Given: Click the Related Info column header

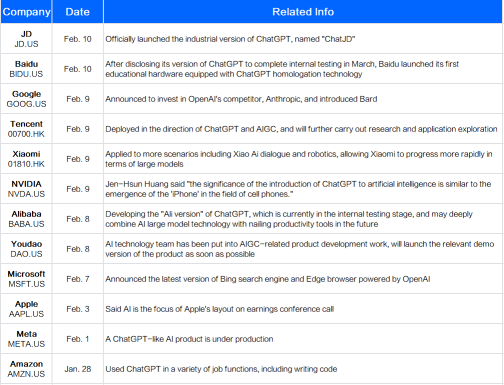Looking at the screenshot, I should (303, 12).
